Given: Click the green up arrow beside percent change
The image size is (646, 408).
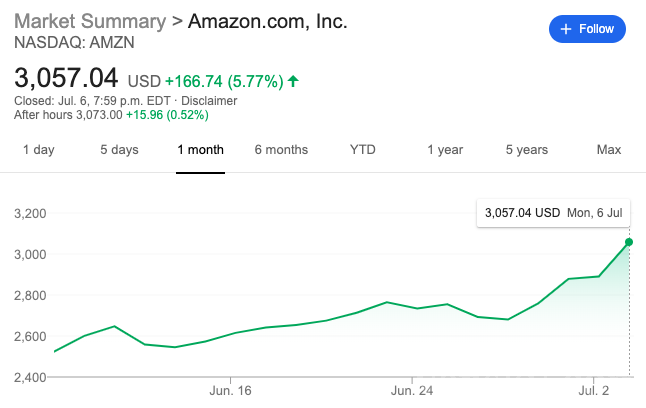Looking at the screenshot, I should click(293, 81).
